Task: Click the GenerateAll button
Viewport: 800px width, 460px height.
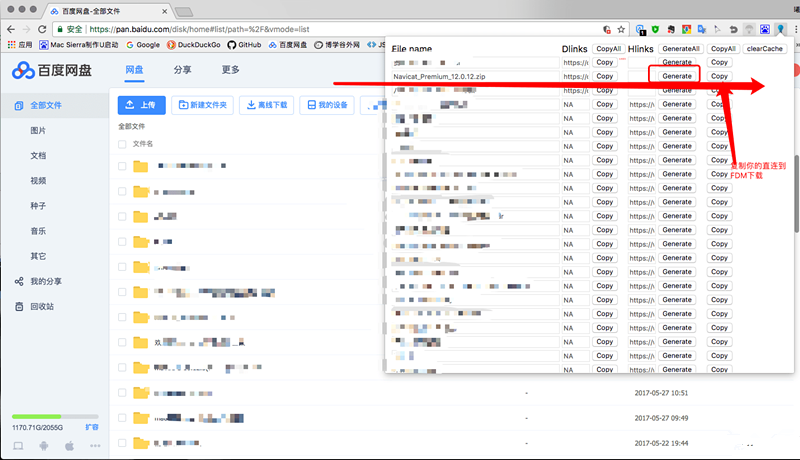Action: (x=681, y=49)
